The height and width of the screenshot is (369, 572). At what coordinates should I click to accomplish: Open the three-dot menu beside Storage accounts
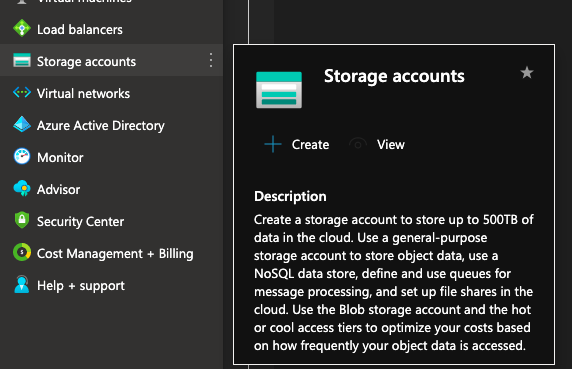pos(211,60)
